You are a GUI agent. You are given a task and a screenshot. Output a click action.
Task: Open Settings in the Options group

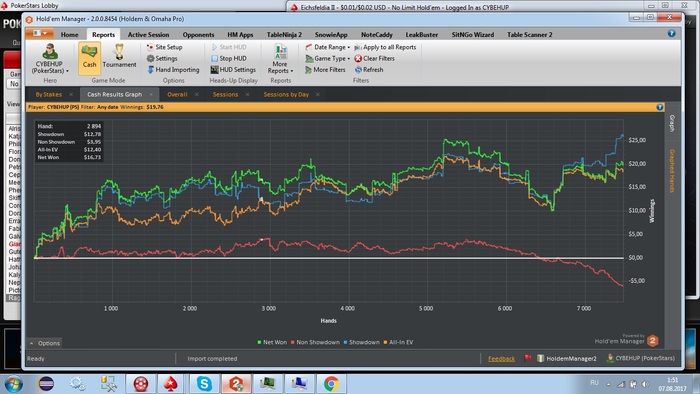click(x=162, y=58)
